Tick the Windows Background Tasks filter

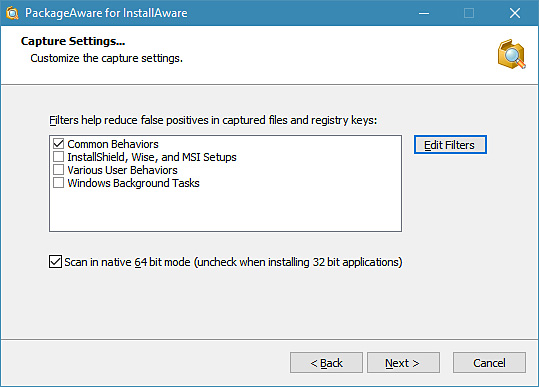click(58, 183)
